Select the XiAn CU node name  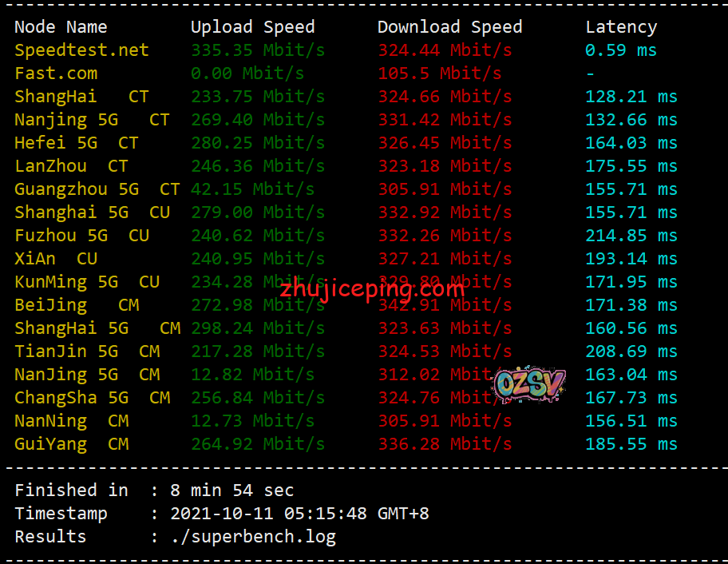coord(56,259)
